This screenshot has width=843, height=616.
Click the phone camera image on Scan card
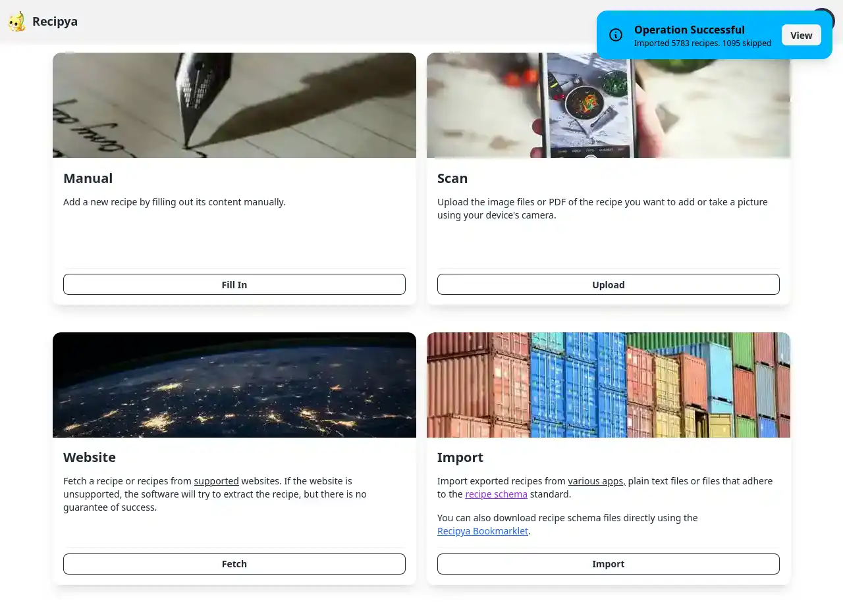click(609, 105)
